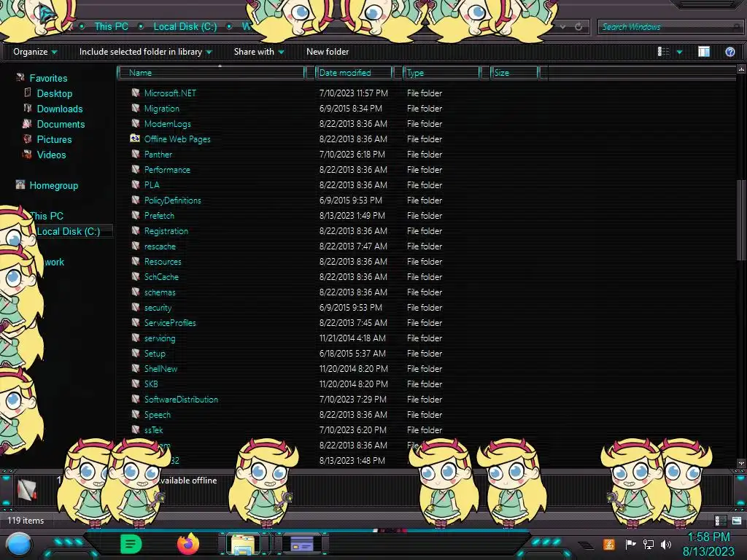The width and height of the screenshot is (747, 560).
Task: Click the change view icon
Action: [x=663, y=52]
